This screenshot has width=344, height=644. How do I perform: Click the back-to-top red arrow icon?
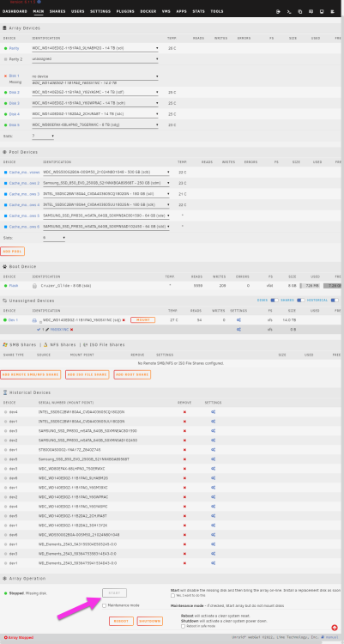coord(335,628)
